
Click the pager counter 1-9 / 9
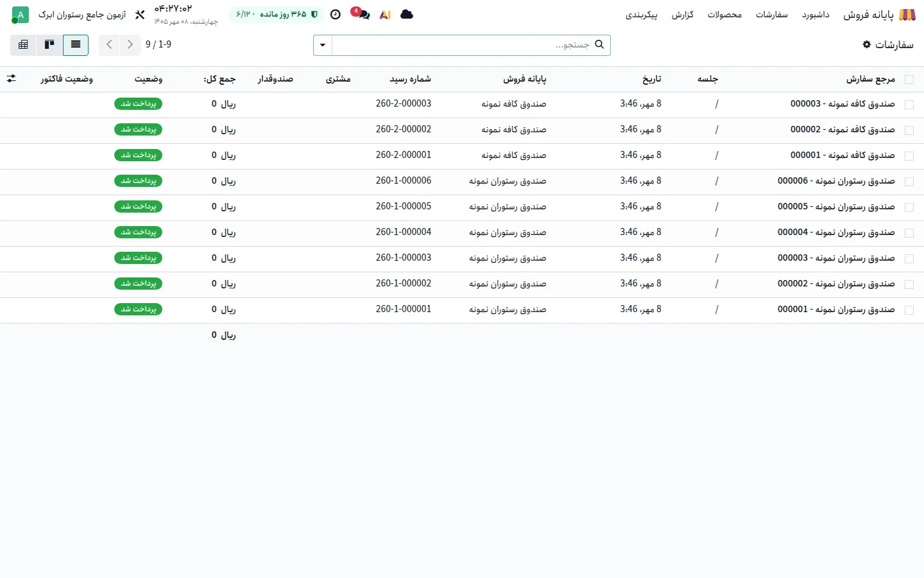158,44
